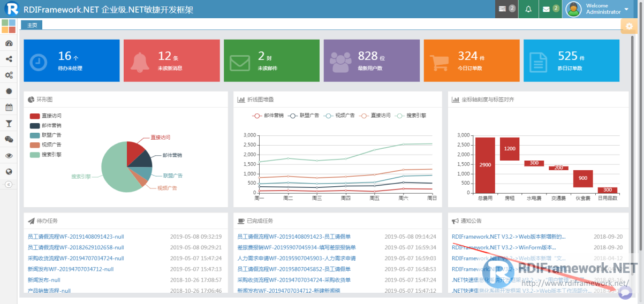This screenshot has width=644, height=304.
Task: Select the 主页 tab
Action: [32, 25]
